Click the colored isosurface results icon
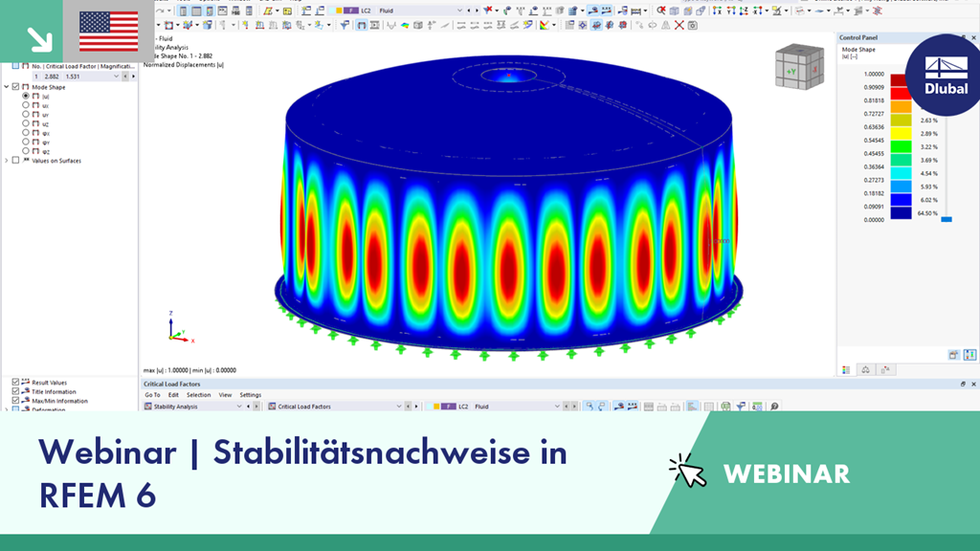Image resolution: width=980 pixels, height=551 pixels. tap(405, 26)
